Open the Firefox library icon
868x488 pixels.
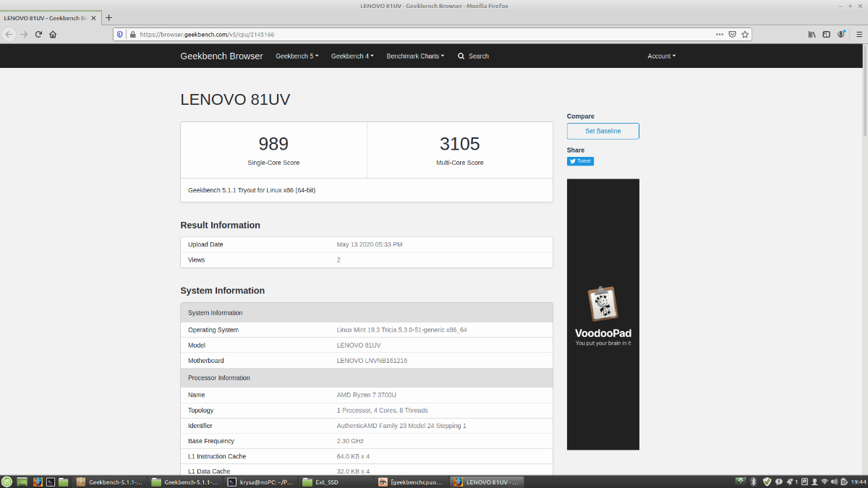click(812, 34)
